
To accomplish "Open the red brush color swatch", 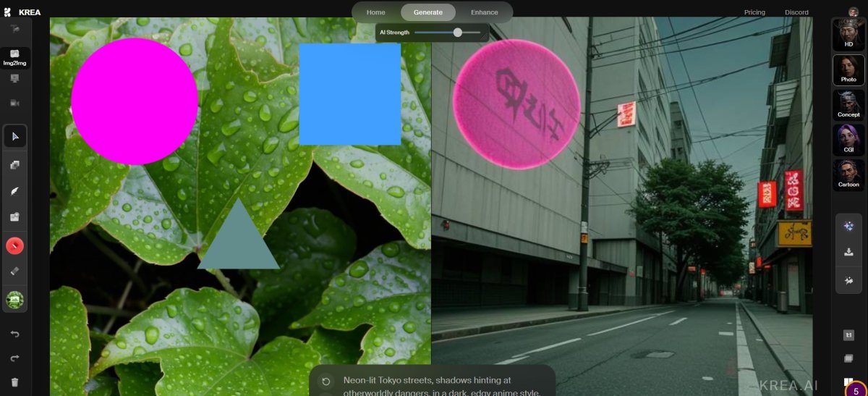I will 15,246.
